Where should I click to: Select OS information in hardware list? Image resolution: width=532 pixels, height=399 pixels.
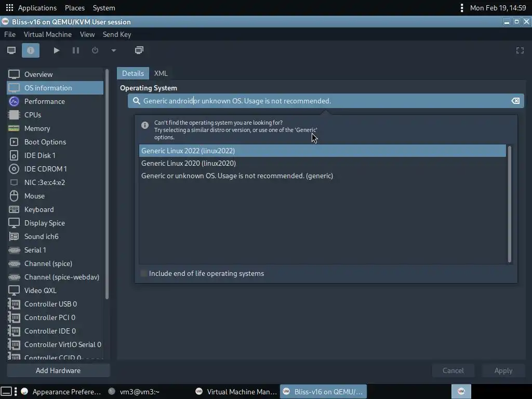tap(55, 88)
